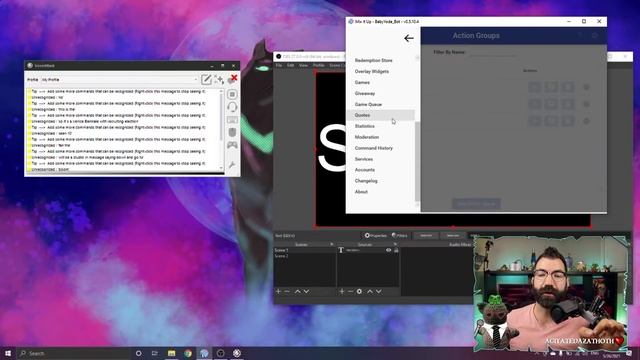Select Scene 2 in OBS Scenes list
Screen dimensions: 640x360
point(304,256)
